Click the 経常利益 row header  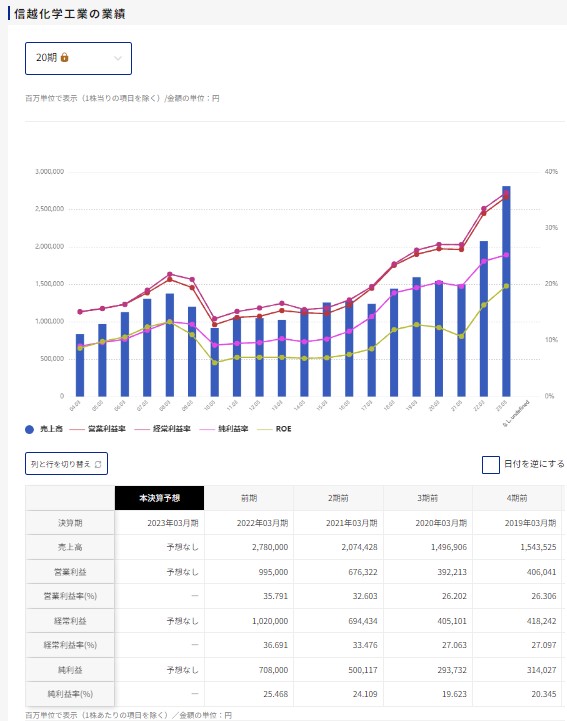[70, 621]
